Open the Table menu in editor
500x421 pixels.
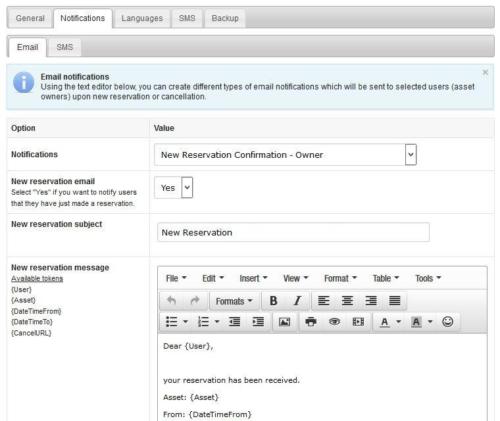[x=386, y=278]
